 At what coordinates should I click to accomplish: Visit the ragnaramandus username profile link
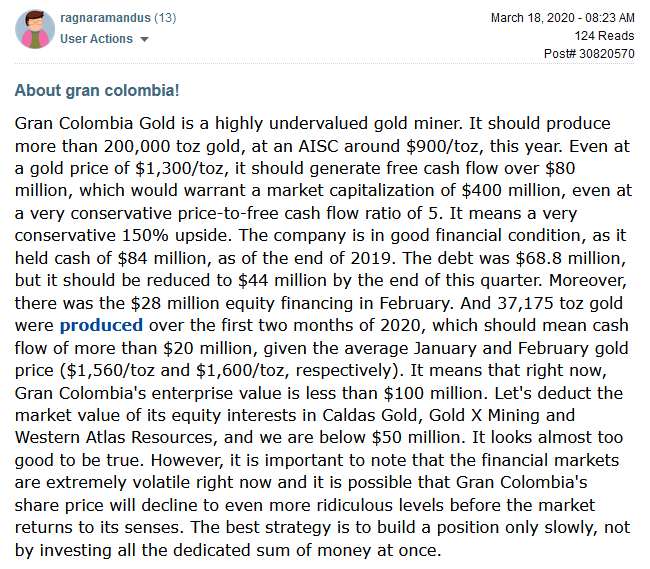click(x=105, y=18)
